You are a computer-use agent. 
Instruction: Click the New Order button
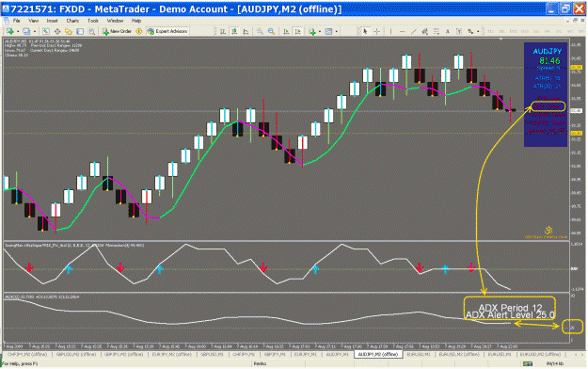click(x=117, y=31)
